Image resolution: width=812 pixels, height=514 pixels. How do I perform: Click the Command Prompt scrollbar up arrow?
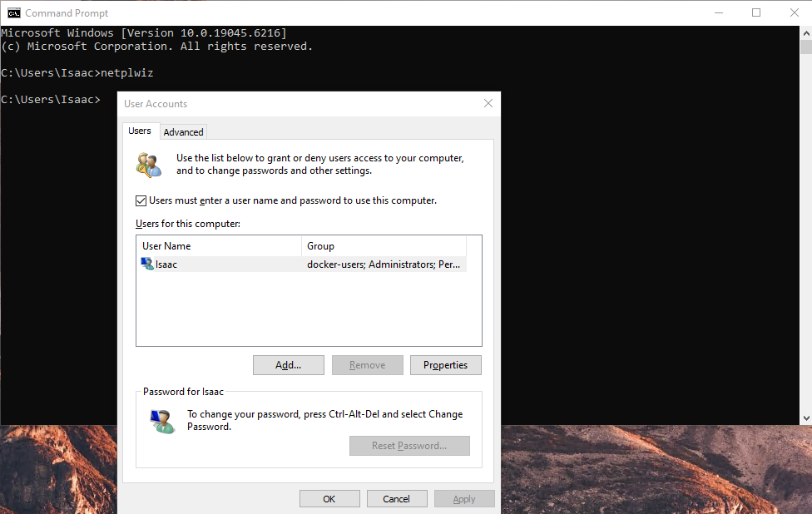[x=806, y=33]
